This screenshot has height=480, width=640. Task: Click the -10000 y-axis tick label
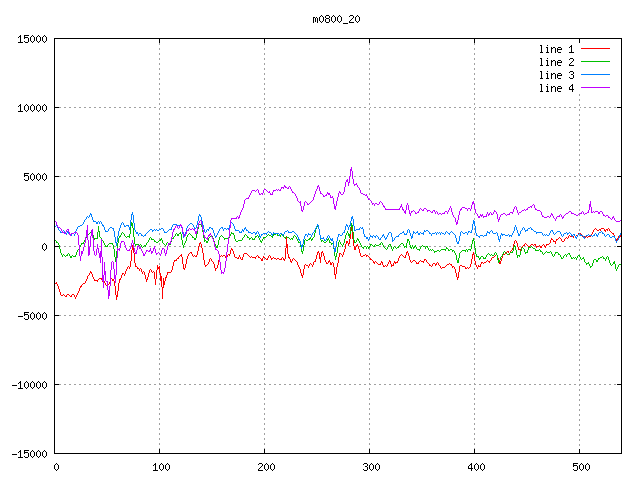coord(29,384)
